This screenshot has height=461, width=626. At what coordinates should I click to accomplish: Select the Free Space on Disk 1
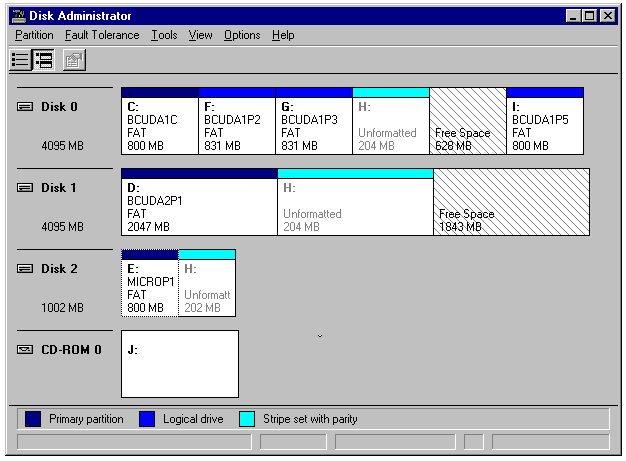tap(510, 207)
